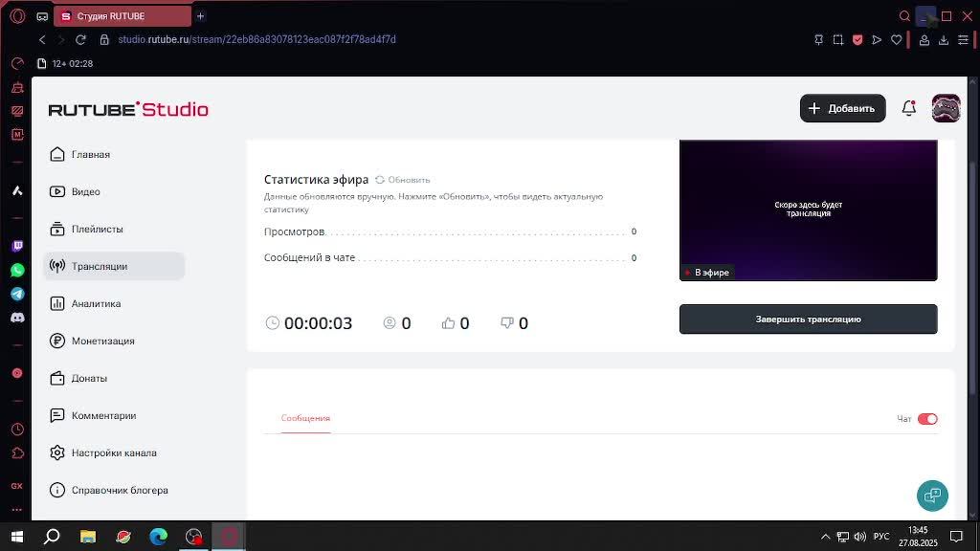Open the M icon in Opera sidebar
Viewport: 980px width, 551px height.
(x=17, y=134)
